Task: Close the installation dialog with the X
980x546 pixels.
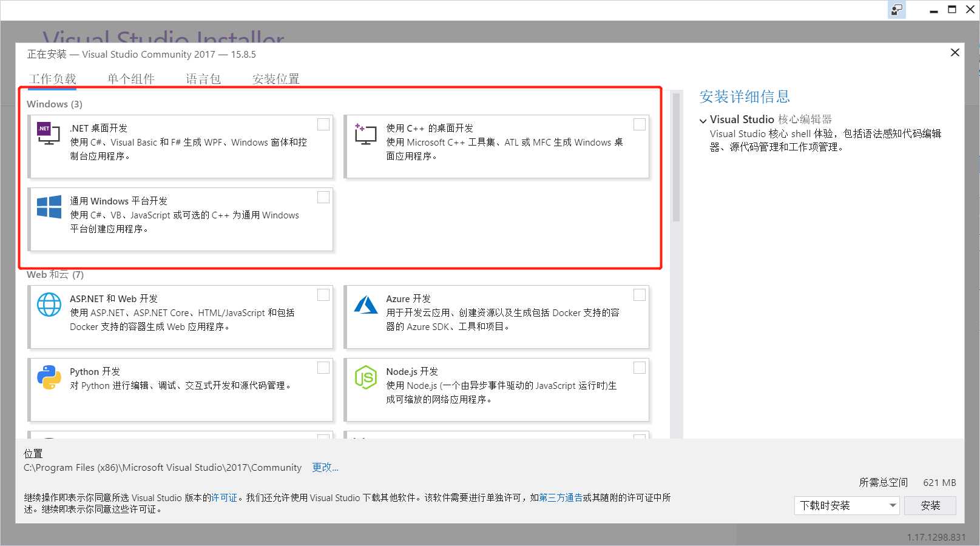Action: point(955,53)
